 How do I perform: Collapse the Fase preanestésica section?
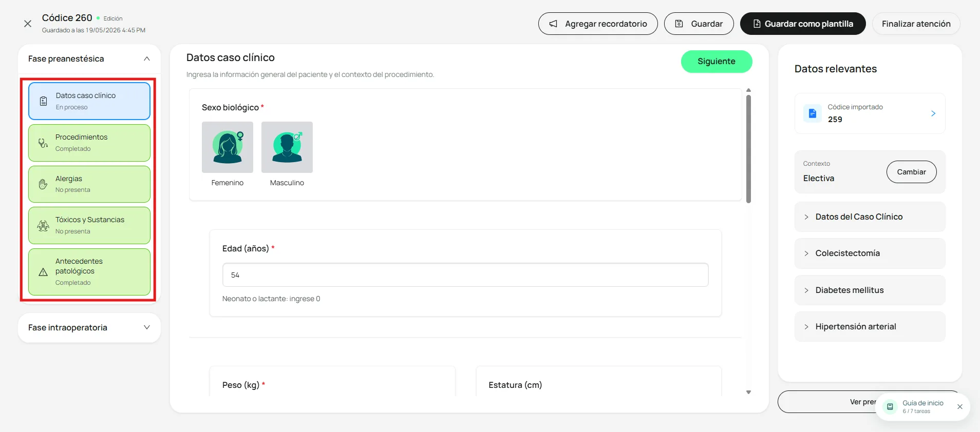pos(147,58)
